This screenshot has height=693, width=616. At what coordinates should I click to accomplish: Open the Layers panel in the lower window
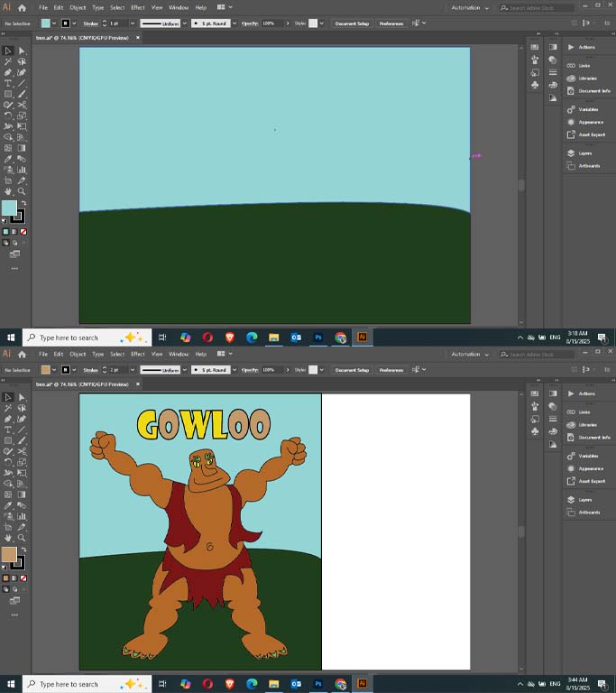[x=584, y=499]
